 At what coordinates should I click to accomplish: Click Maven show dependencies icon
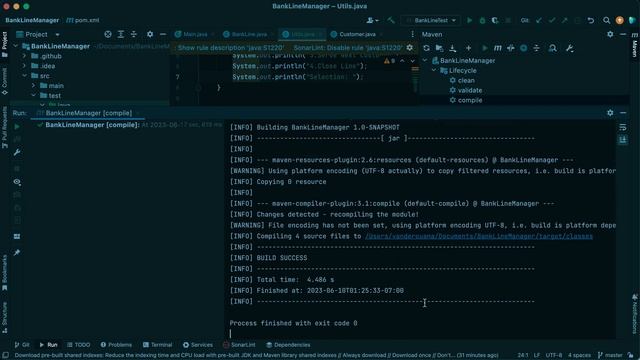tap(553, 48)
